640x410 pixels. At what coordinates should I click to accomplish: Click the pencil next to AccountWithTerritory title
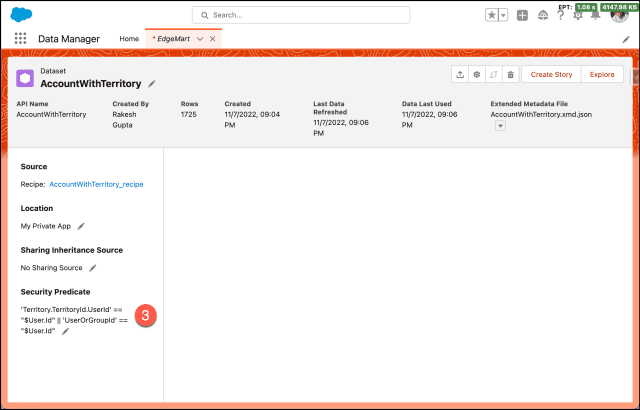[x=152, y=84]
